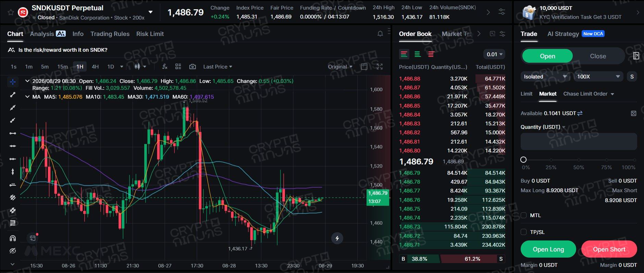Open the header preferences sliders icon

pyautogui.click(x=502, y=12)
